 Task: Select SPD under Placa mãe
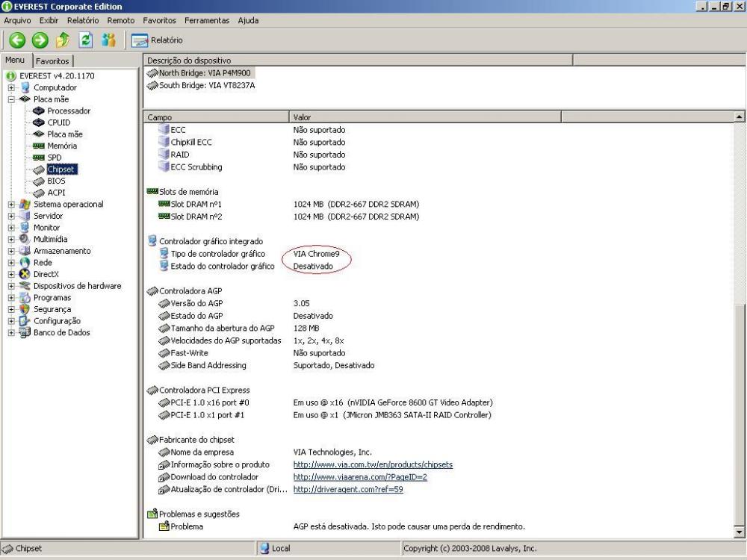click(54, 158)
